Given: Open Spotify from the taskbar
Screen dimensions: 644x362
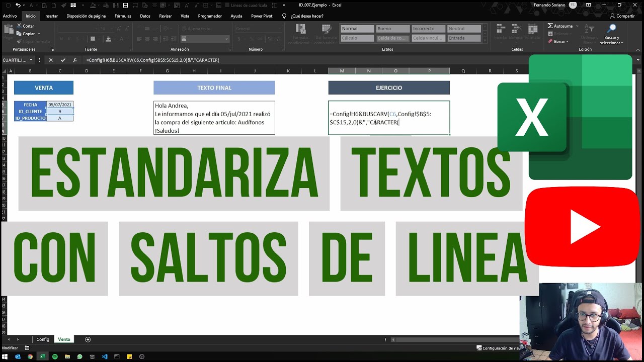Looking at the screenshot, I should coord(55,356).
